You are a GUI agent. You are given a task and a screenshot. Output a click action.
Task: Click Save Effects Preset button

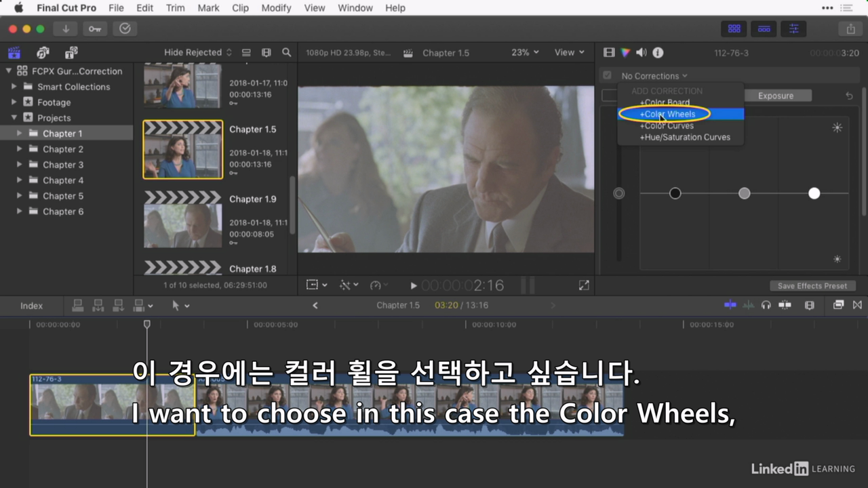[812, 286]
